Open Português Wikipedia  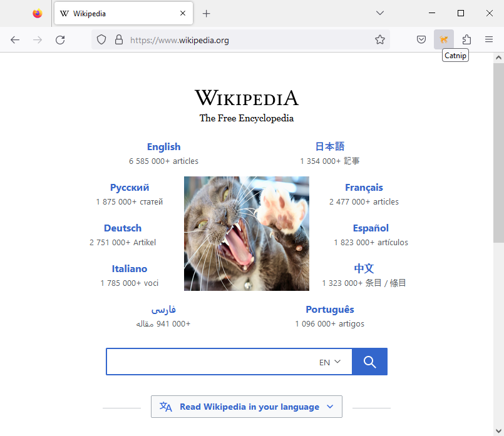click(x=330, y=310)
